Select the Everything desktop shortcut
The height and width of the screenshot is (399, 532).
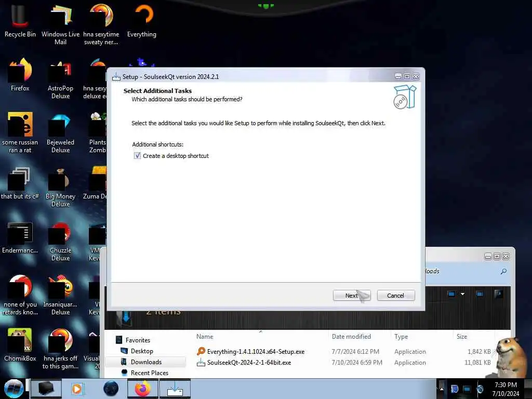point(142,21)
